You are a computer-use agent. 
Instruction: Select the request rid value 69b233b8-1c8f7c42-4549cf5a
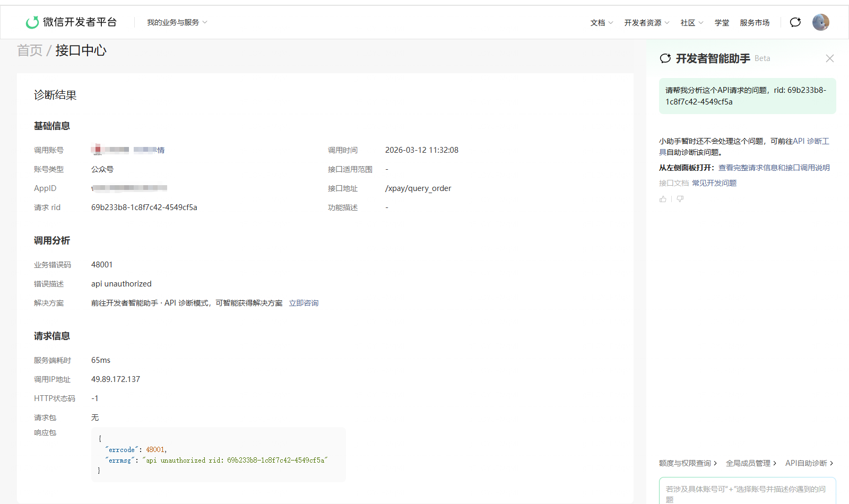[144, 207]
